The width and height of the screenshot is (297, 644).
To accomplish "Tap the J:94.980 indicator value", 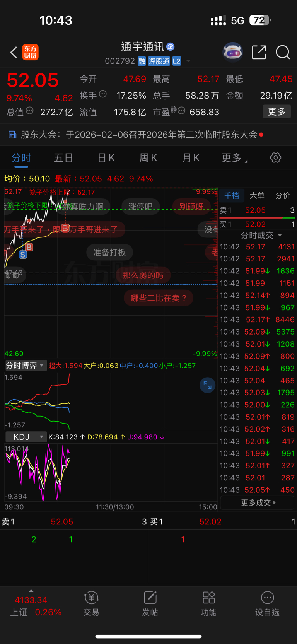I will click(146, 437).
